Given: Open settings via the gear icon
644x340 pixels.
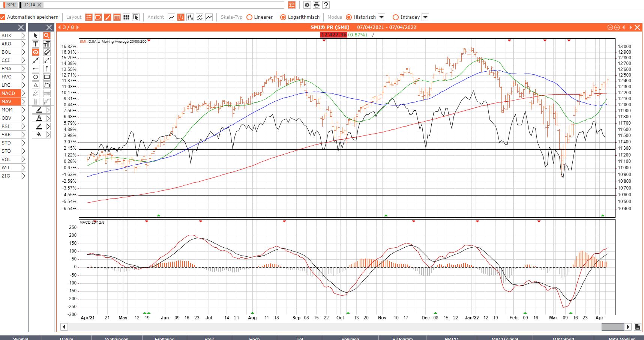Looking at the screenshot, I should pyautogui.click(x=307, y=5).
